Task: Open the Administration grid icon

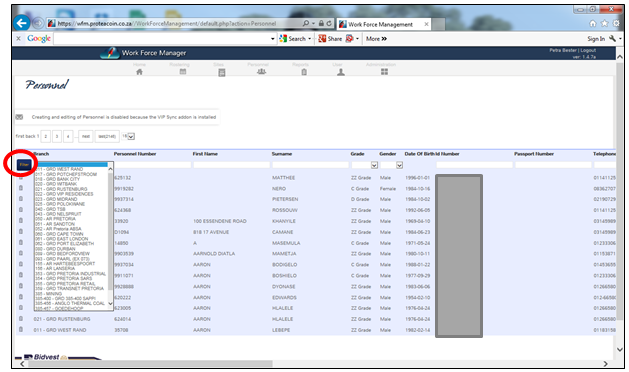Action: pos(384,71)
